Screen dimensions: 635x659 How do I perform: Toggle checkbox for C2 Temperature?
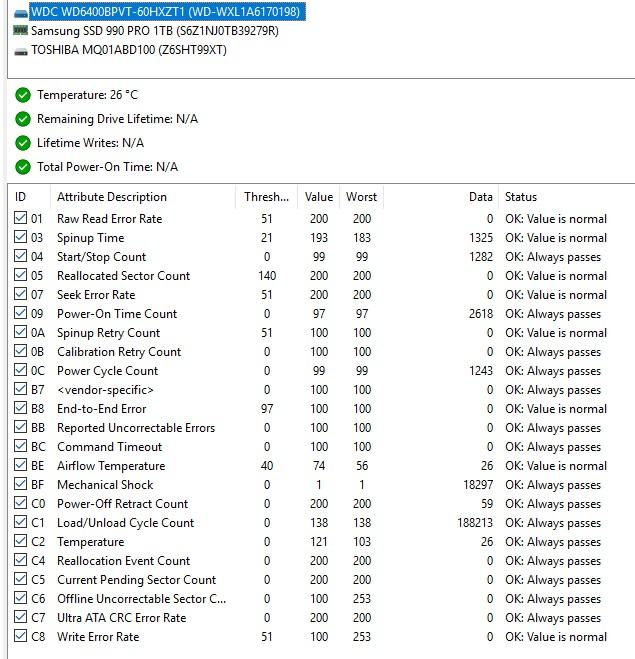[x=20, y=540]
